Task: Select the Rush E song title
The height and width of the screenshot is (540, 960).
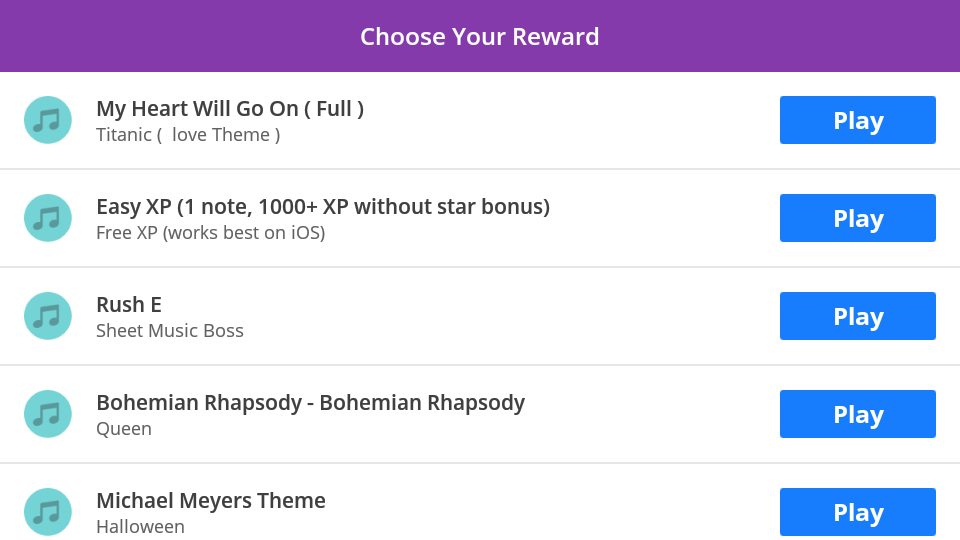Action: pos(129,305)
